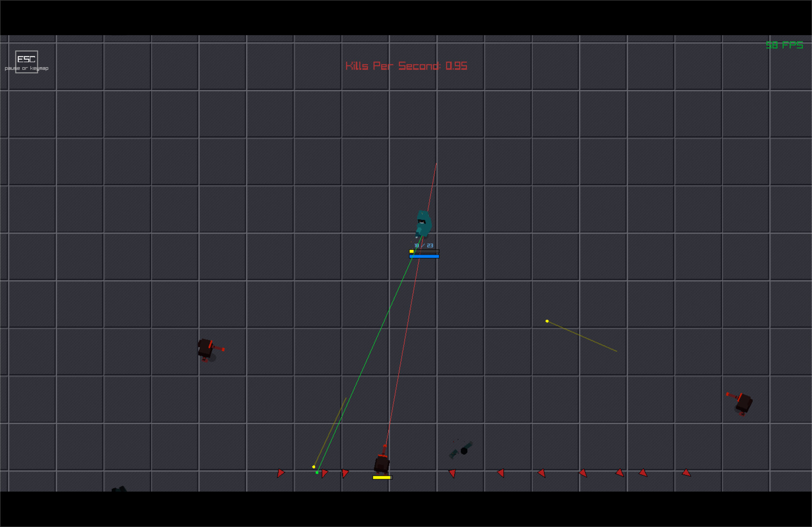This screenshot has height=527, width=812.
Task: Click the teal player character
Action: point(423,224)
